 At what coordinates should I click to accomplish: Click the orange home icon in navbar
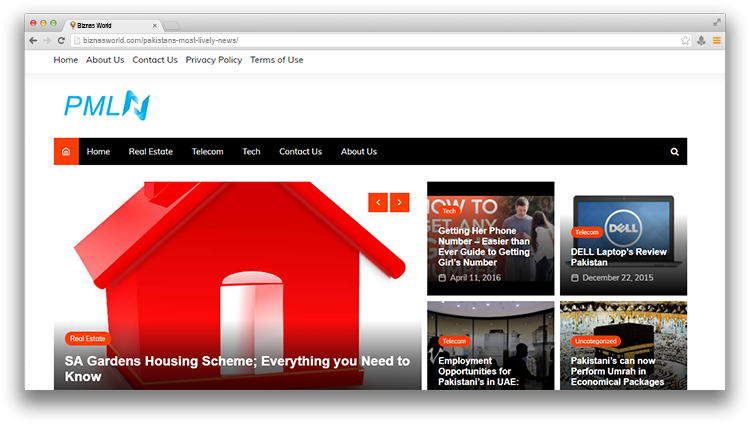[66, 152]
